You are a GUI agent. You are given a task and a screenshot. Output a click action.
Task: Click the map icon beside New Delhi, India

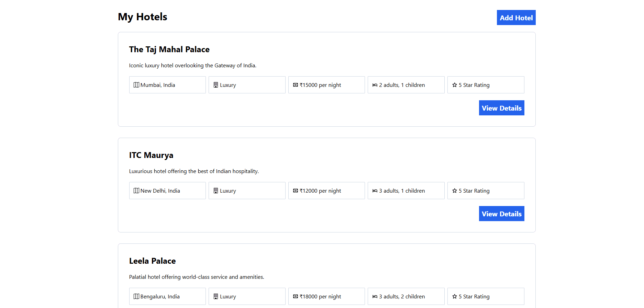click(136, 191)
